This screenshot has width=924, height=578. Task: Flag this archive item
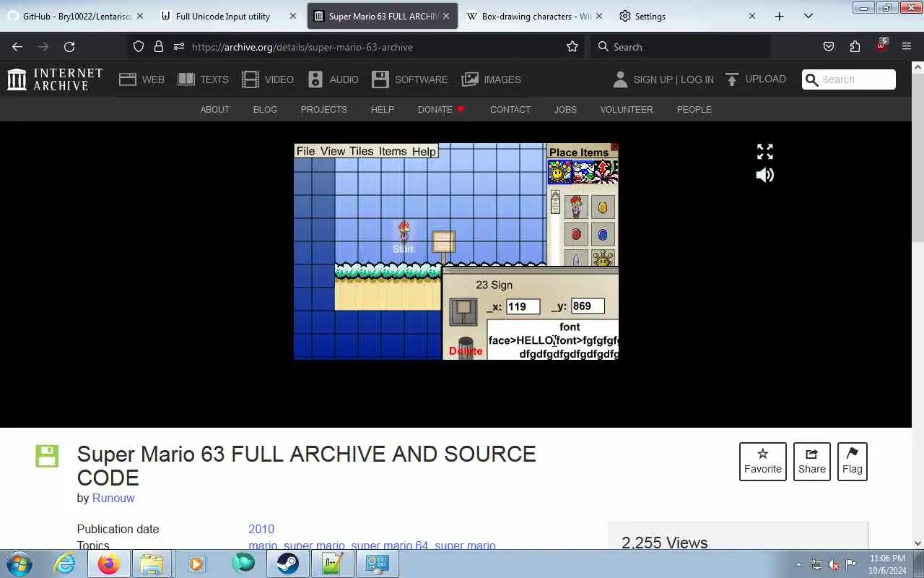(852, 461)
